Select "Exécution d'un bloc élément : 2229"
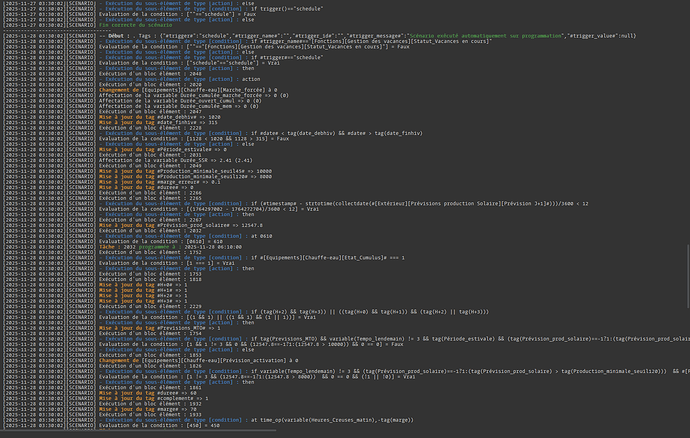Screen dimensions: 690x438 150,306
